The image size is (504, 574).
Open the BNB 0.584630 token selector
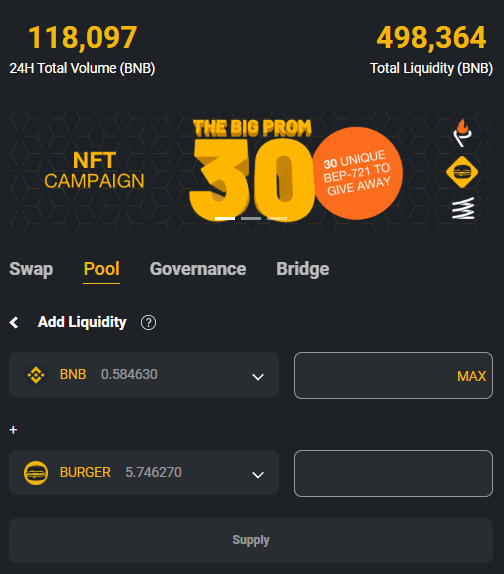[144, 374]
